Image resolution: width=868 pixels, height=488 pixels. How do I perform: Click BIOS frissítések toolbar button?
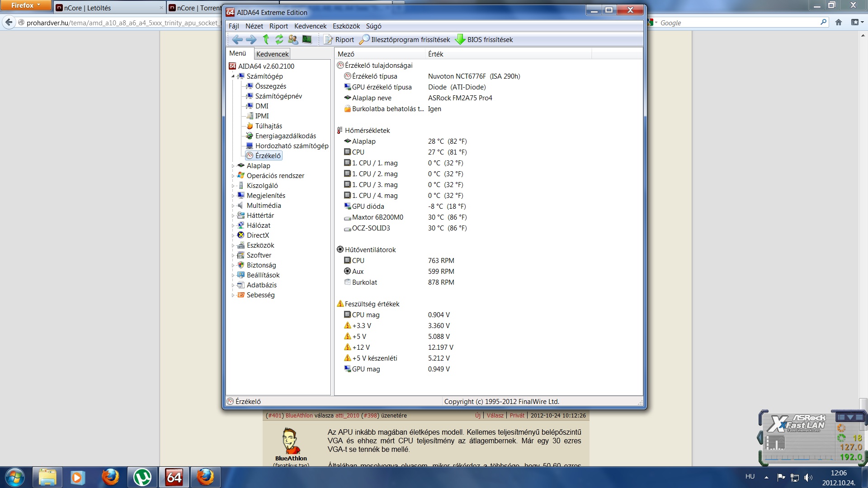484,40
